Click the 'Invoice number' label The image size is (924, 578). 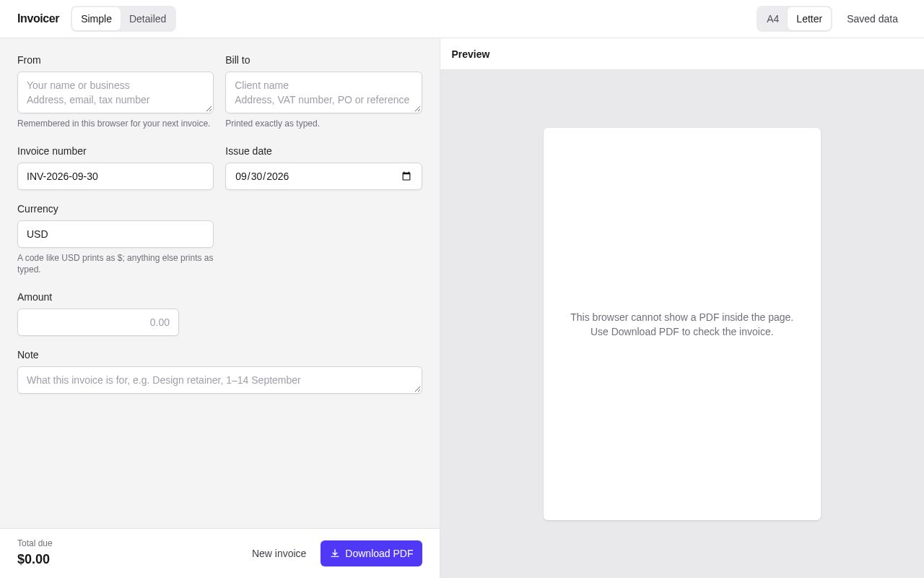pos(52,151)
